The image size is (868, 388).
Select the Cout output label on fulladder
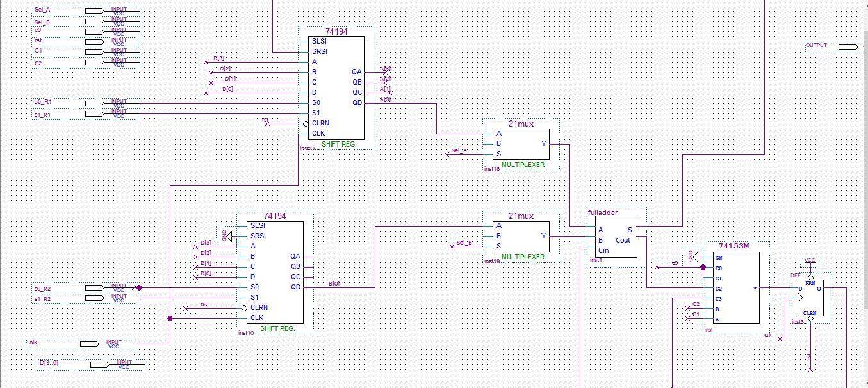622,240
